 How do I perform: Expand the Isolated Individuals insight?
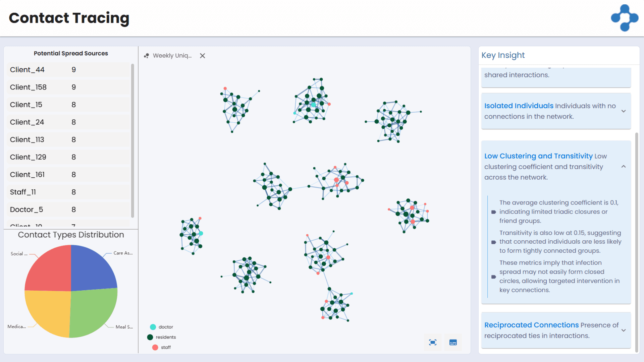tap(624, 111)
